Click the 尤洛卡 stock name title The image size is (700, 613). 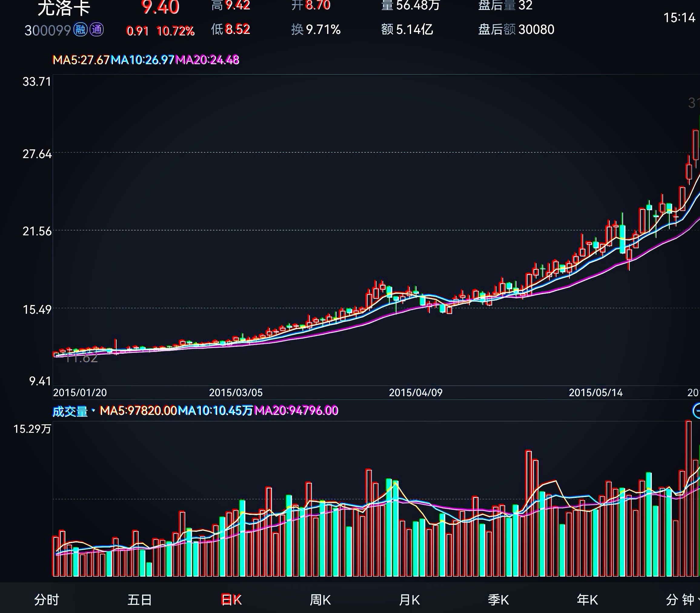coord(64,8)
